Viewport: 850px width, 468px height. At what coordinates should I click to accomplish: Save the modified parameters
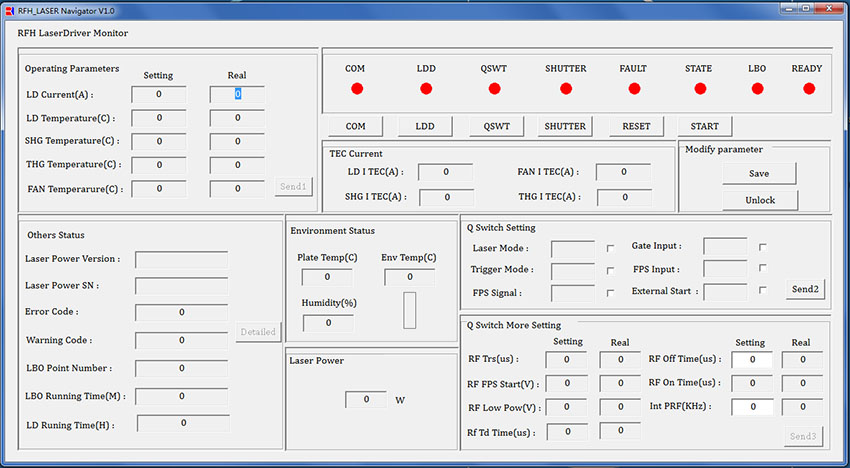(x=759, y=174)
